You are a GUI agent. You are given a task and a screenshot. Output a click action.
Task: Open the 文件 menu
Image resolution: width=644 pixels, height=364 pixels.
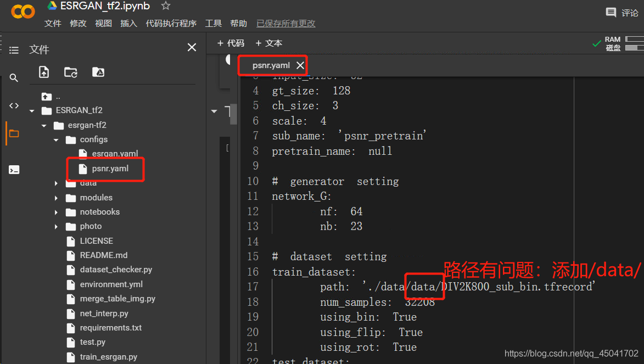[x=53, y=24]
